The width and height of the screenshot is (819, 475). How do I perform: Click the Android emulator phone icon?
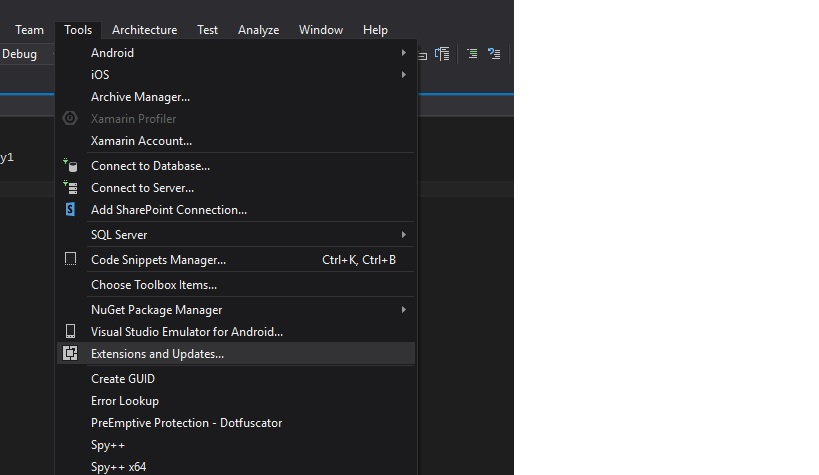70,331
